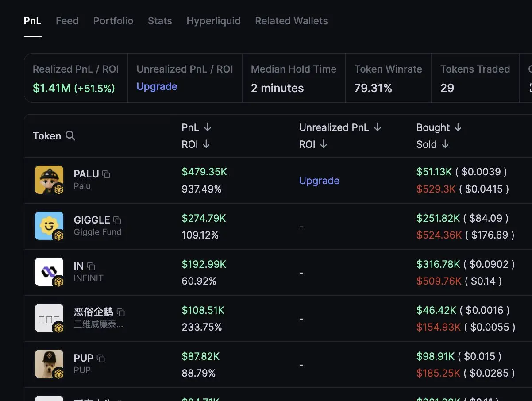Open the Hyperliquid tab

click(213, 21)
